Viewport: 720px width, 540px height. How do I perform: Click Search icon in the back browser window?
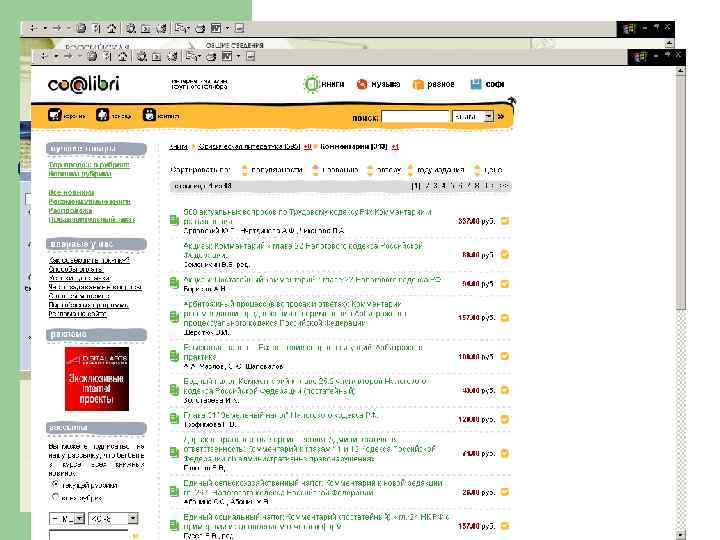click(131, 28)
